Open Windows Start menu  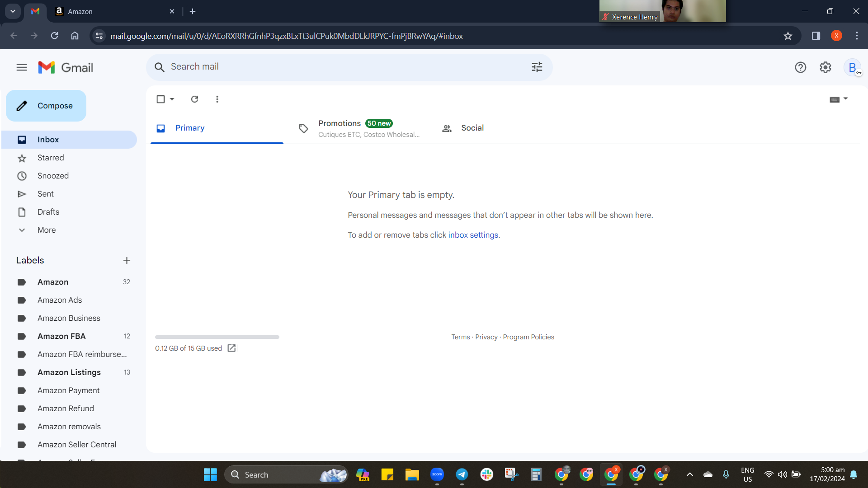point(210,474)
